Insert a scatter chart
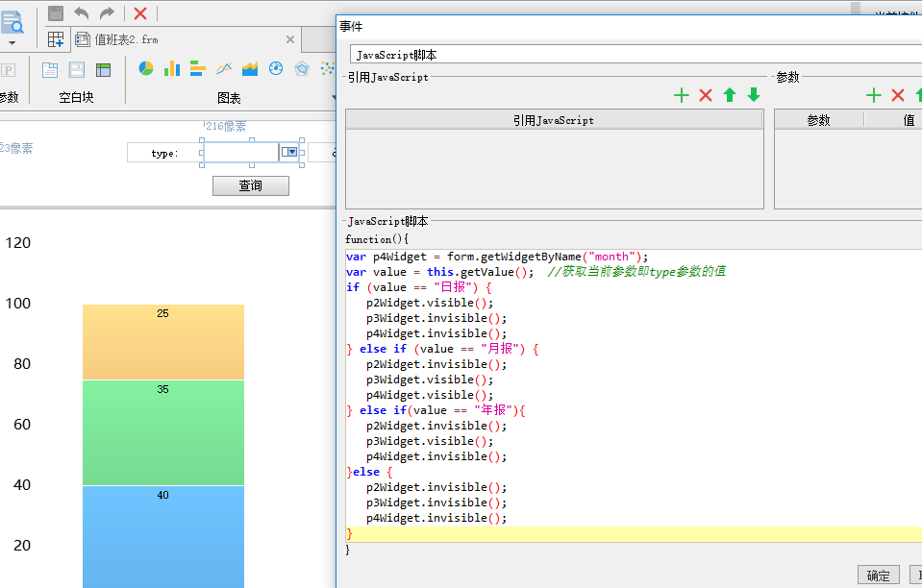 327,68
